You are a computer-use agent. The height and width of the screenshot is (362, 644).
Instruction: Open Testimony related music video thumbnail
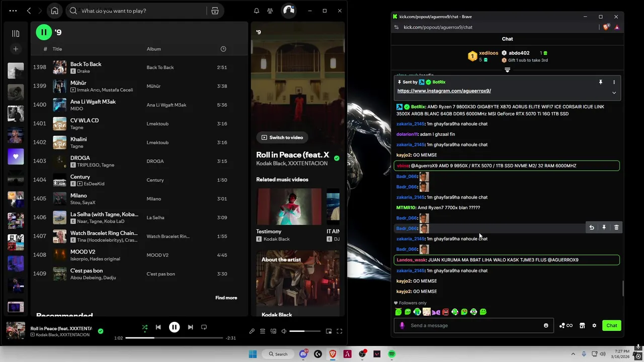point(289,207)
